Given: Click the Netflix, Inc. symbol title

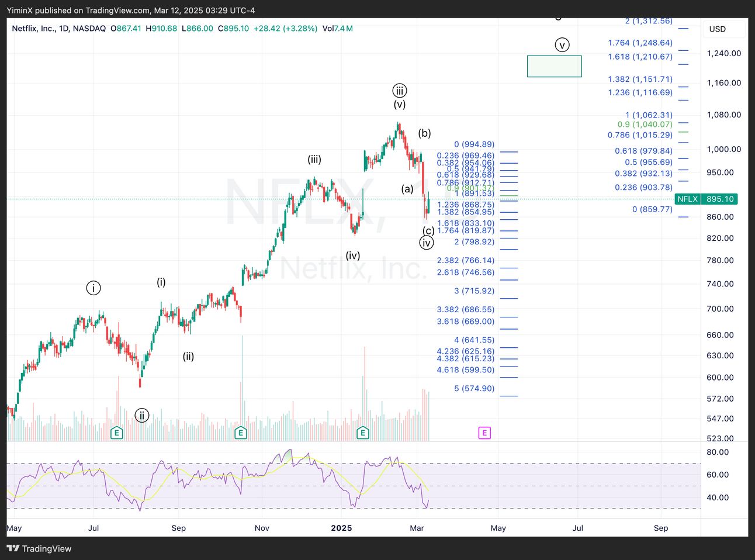Looking at the screenshot, I should [59, 28].
